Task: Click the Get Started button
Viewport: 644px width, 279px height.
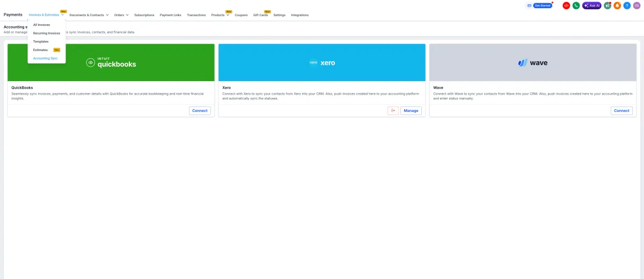Action: 542,5
